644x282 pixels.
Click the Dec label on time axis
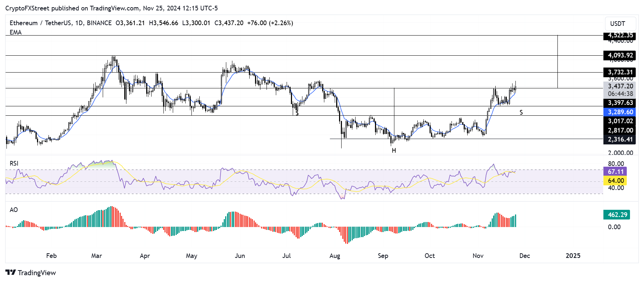pyautogui.click(x=525, y=256)
